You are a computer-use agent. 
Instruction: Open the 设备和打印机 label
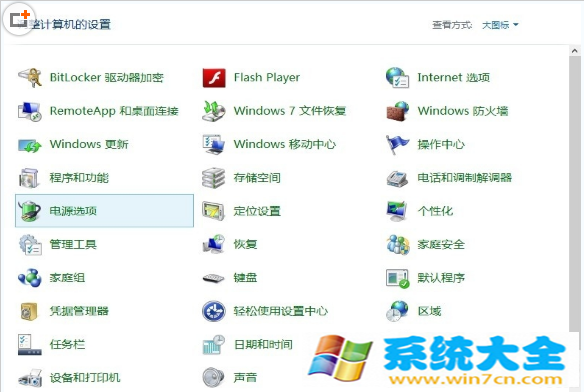click(x=85, y=378)
